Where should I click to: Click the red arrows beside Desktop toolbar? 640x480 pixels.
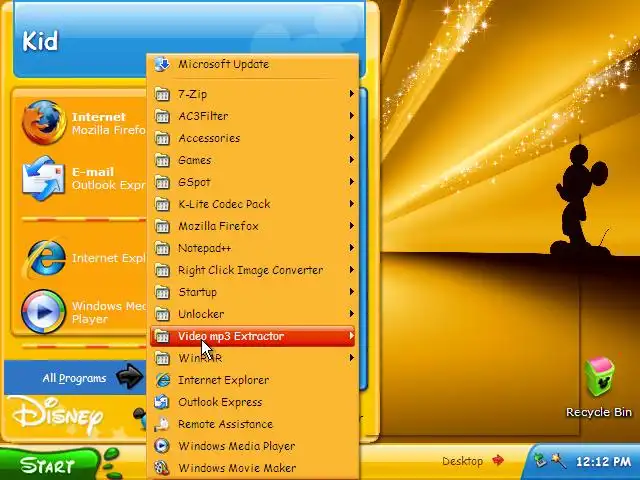pos(498,461)
